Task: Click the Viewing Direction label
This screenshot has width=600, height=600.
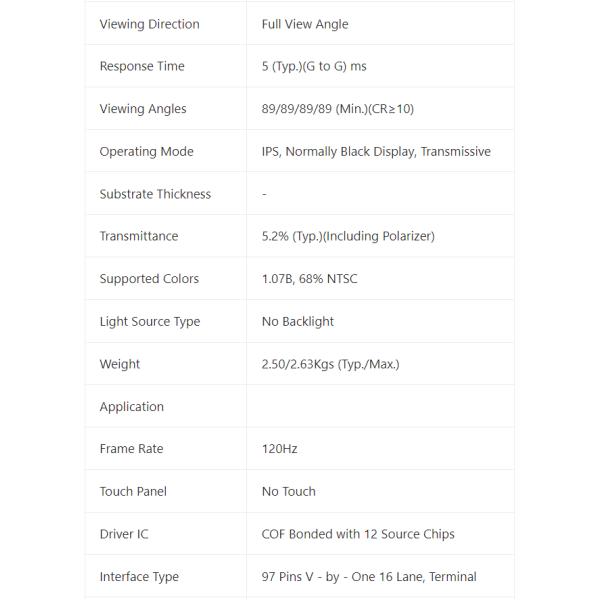Action: tap(149, 24)
